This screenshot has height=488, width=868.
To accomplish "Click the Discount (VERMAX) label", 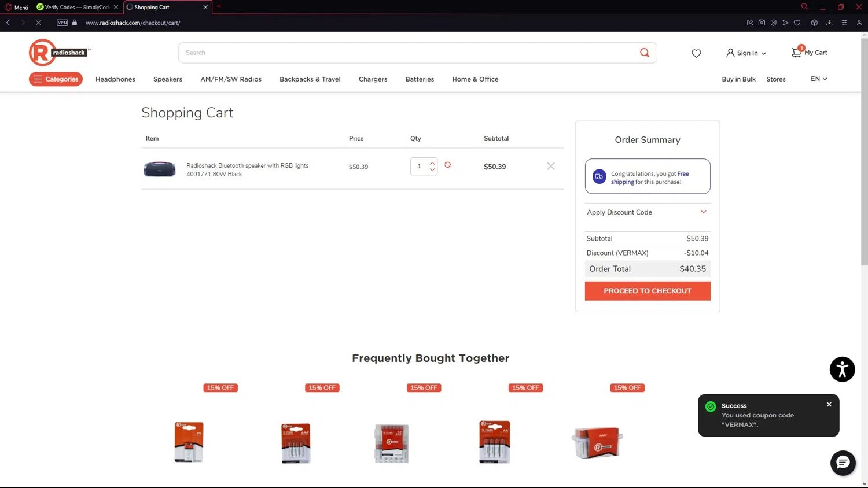I will click(x=617, y=253).
